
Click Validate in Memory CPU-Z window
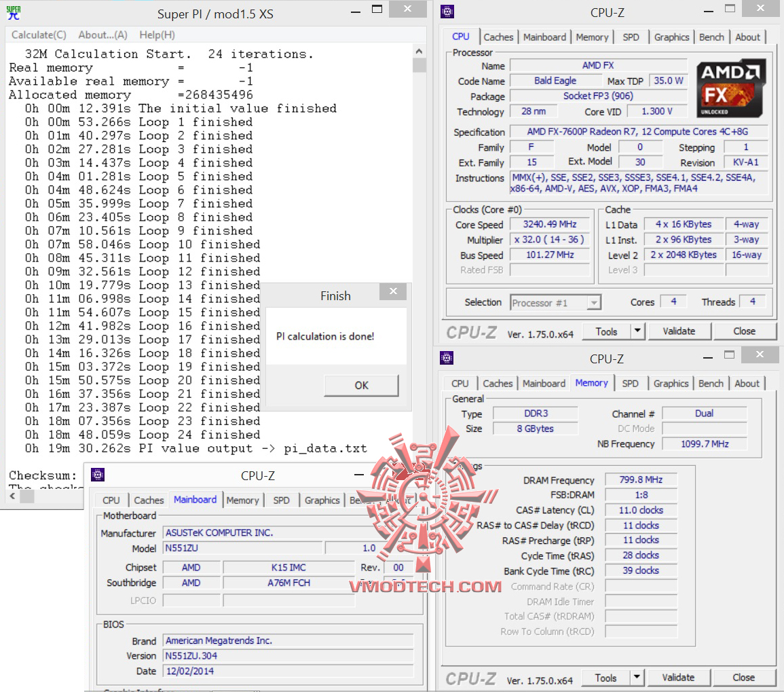click(x=678, y=678)
